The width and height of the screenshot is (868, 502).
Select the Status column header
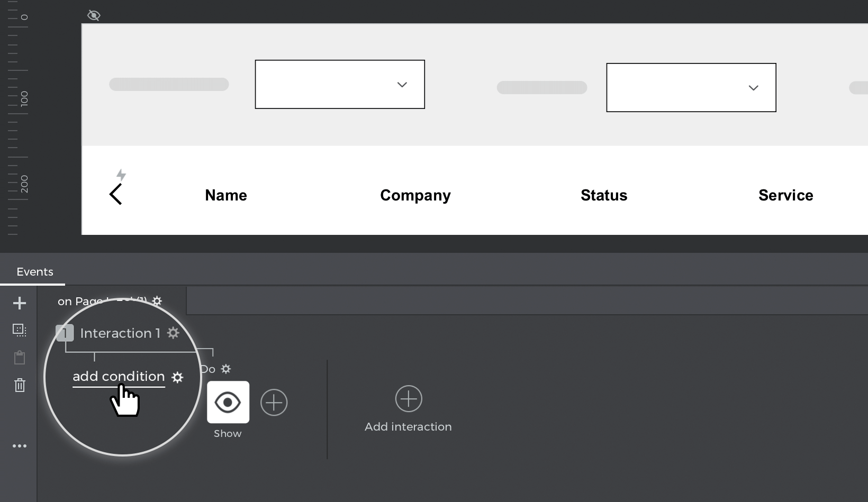pyautogui.click(x=604, y=195)
